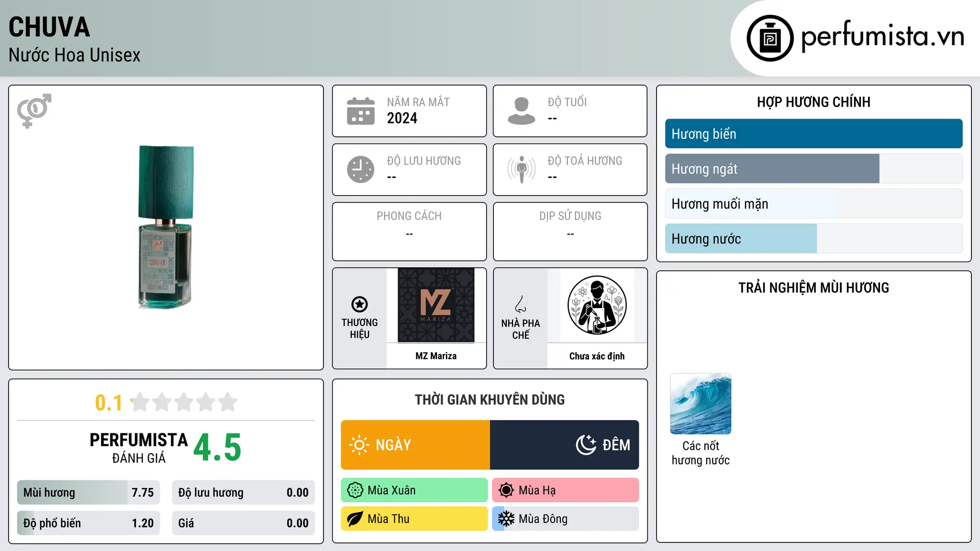Click the Hương nước accord bar
This screenshot has width=980, height=551.
click(x=813, y=239)
